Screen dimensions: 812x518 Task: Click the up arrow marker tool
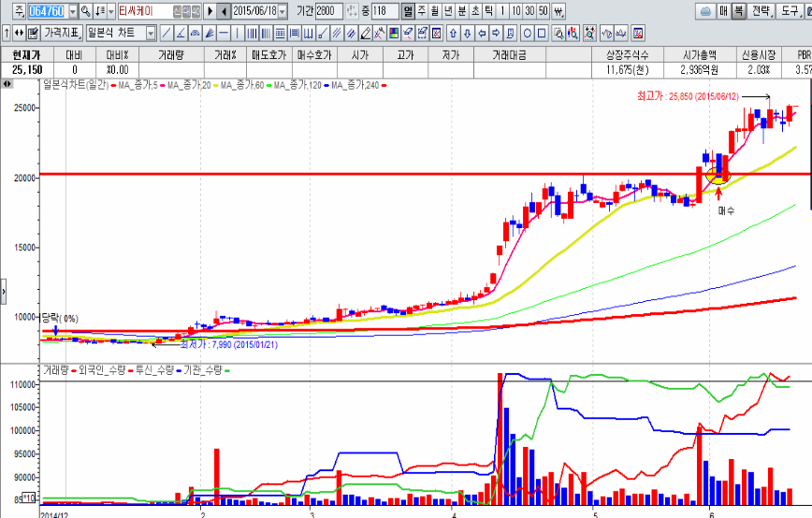[x=453, y=33]
